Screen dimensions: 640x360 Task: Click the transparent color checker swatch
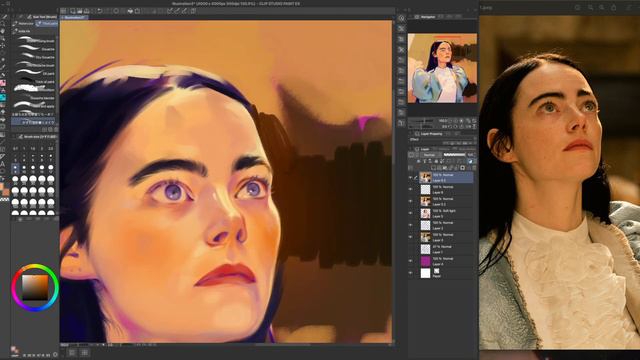pos(4,199)
